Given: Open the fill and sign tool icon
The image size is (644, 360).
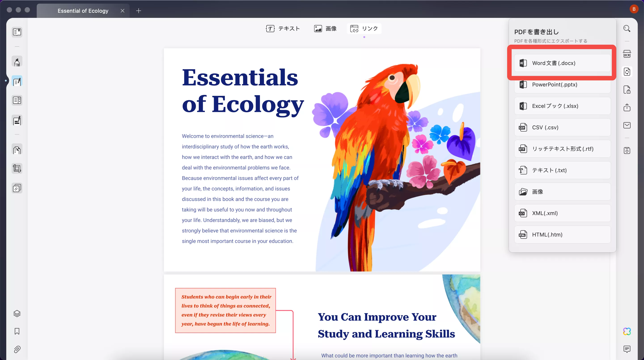Looking at the screenshot, I should click(x=17, y=120).
